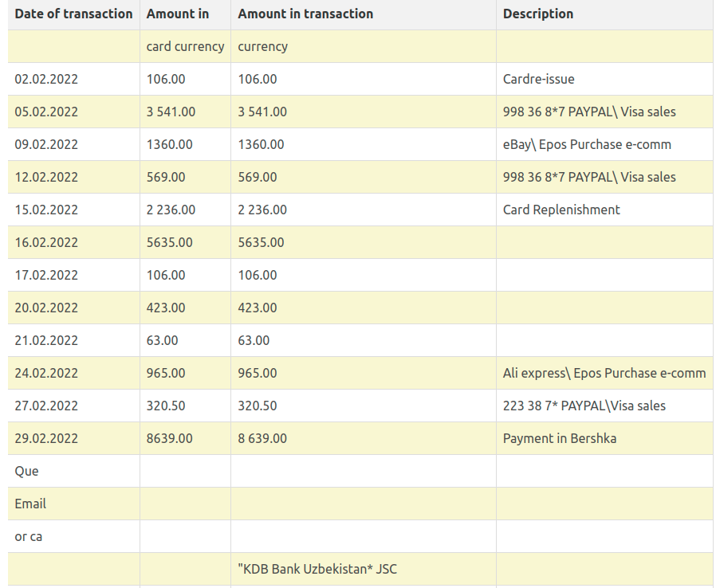
Task: Click the 8639.00 card currency amount
Action: tap(169, 438)
